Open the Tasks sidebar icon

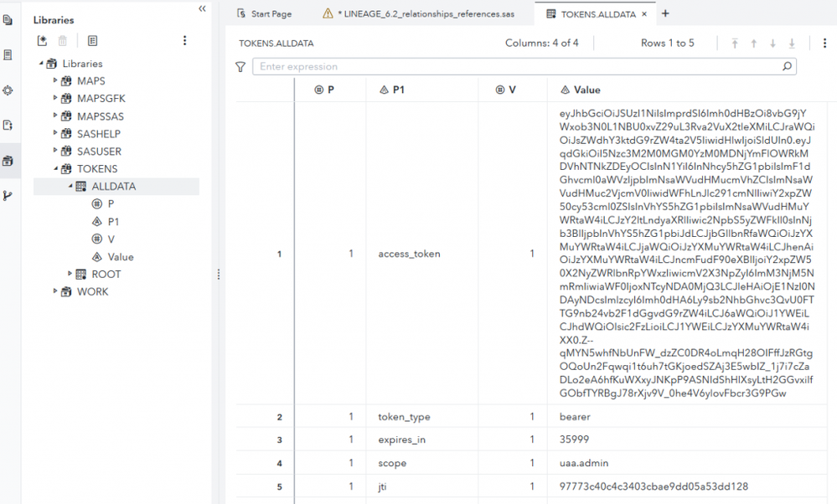click(x=8, y=55)
